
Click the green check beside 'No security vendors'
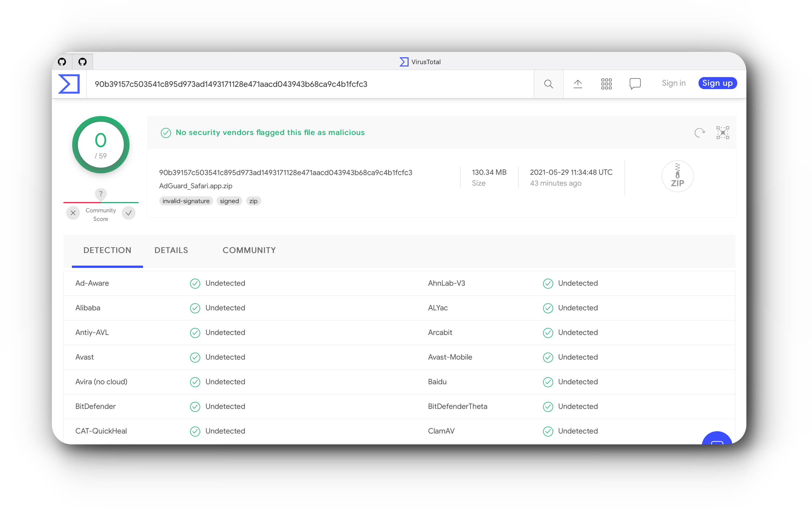click(166, 133)
